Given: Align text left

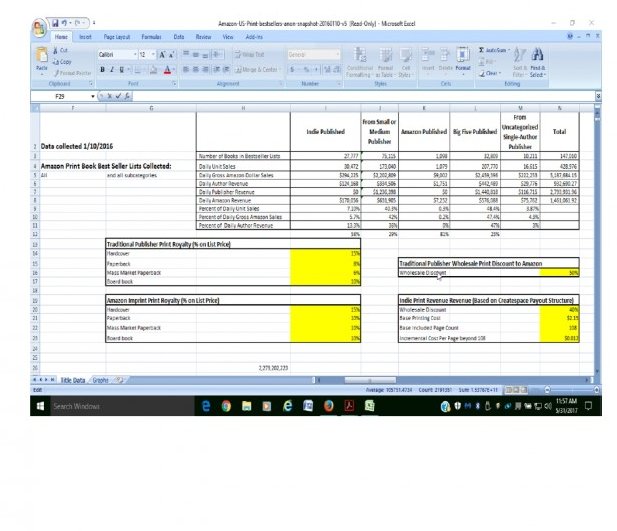Looking at the screenshot, I should click(x=186, y=70).
